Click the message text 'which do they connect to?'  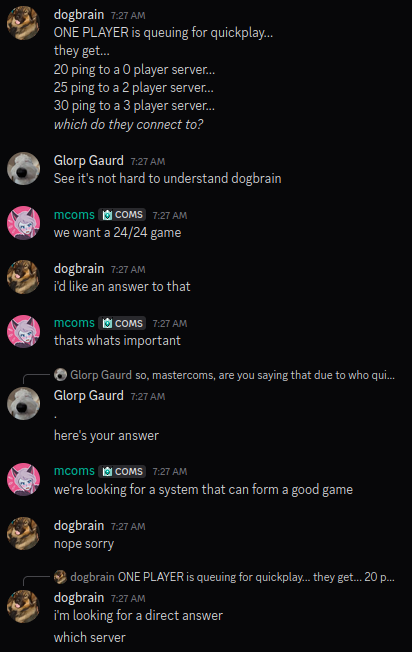tap(128, 124)
